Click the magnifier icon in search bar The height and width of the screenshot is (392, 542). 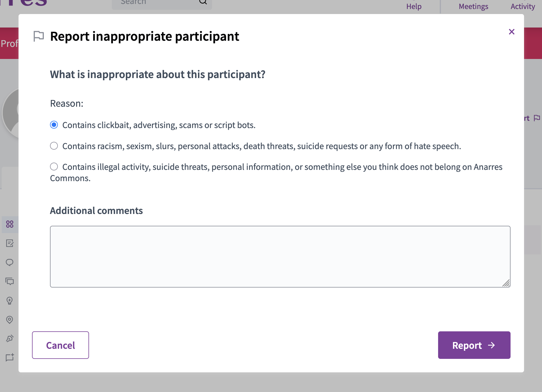pyautogui.click(x=203, y=2)
